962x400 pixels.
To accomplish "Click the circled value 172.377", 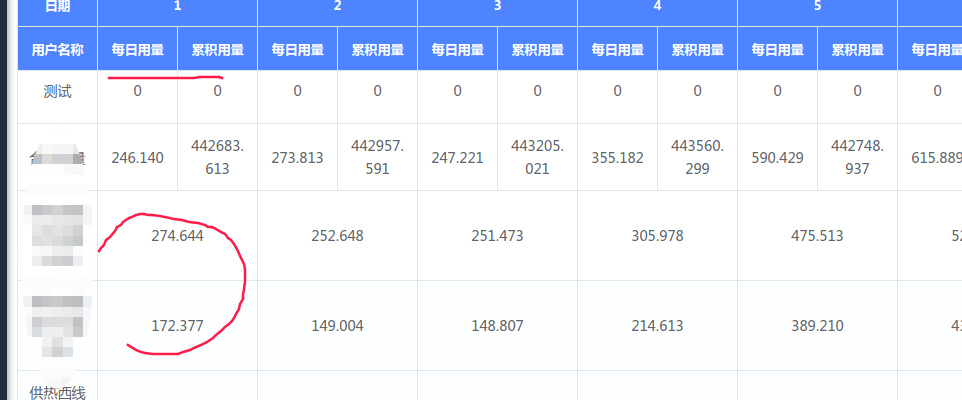I will pos(177,326).
